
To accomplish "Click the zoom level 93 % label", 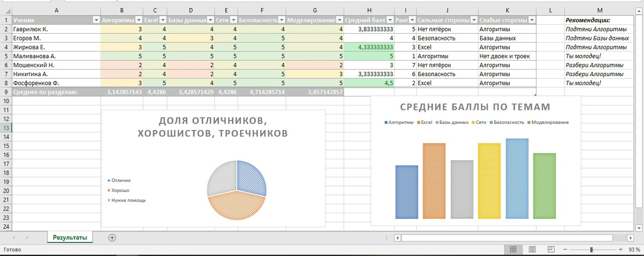I will tap(633, 249).
